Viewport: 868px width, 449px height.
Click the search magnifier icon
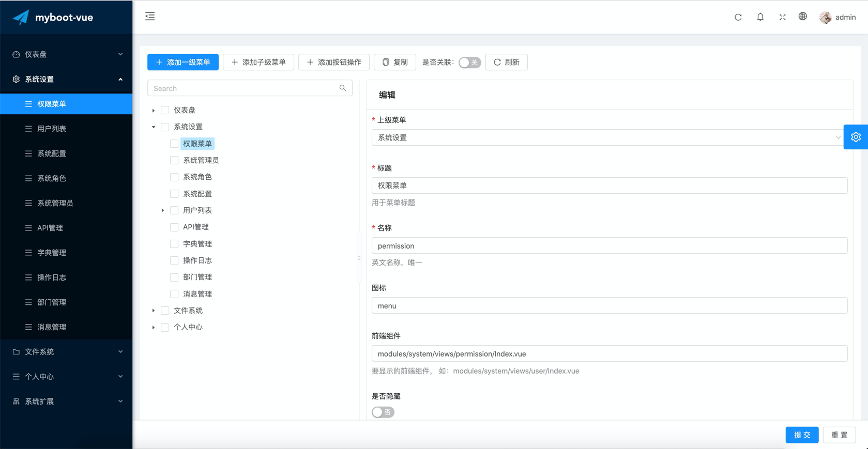pos(343,88)
